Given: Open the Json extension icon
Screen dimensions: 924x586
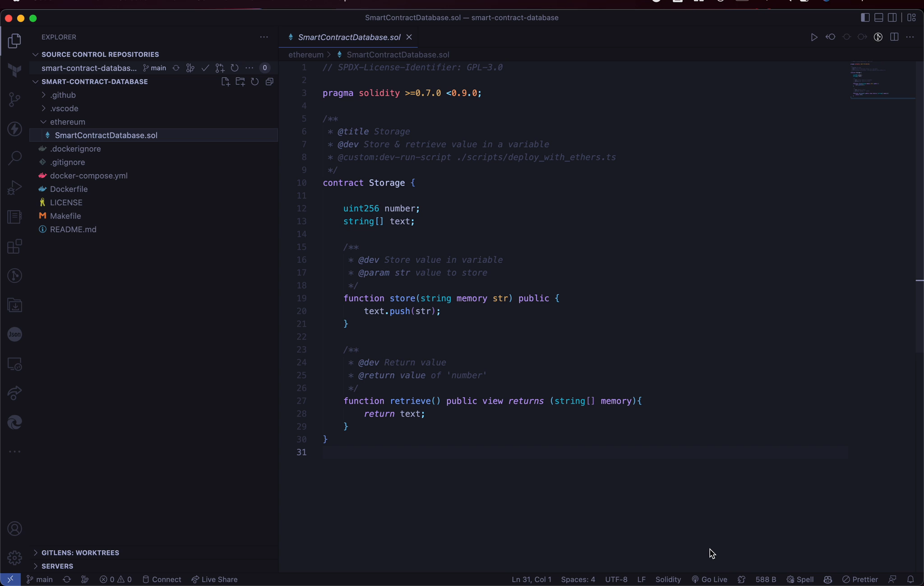Looking at the screenshot, I should (14, 335).
